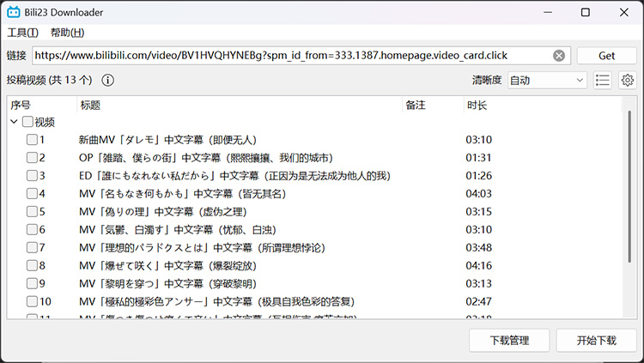Screen dimensions: 644x363
Task: Click the 备注 column header
Action: [433, 105]
